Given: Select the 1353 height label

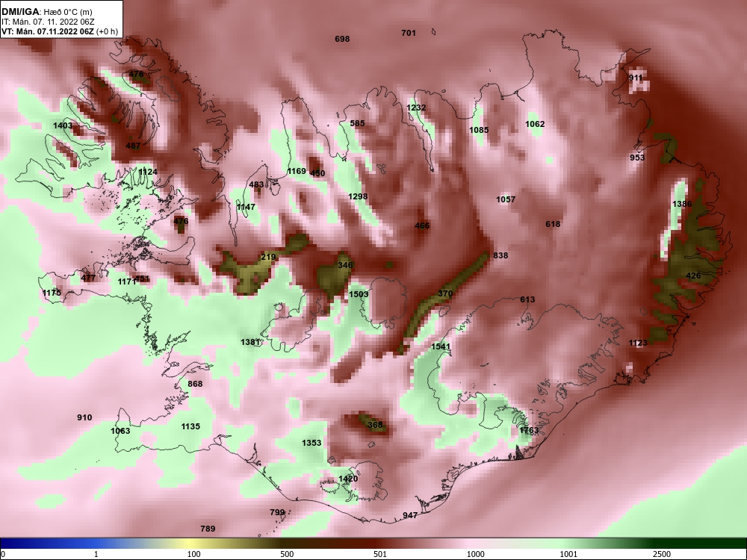Looking at the screenshot, I should [311, 443].
